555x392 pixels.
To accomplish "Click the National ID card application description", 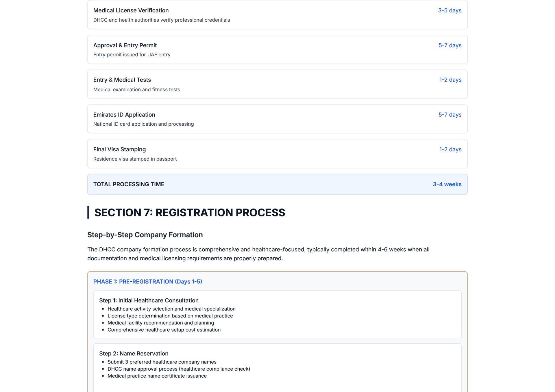I will (143, 124).
